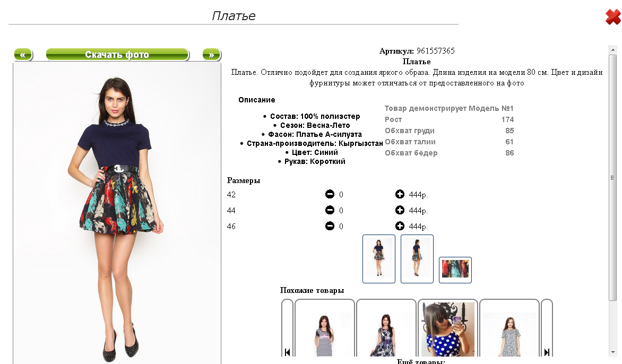Screen dimensions: 622x364
Task: Select the front view dress thumbnail
Action: (379, 258)
